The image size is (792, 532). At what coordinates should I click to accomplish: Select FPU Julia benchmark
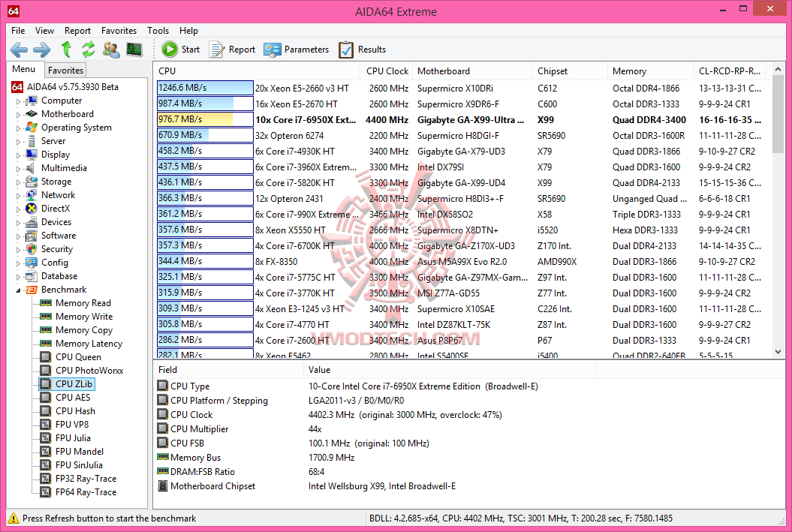(74, 438)
